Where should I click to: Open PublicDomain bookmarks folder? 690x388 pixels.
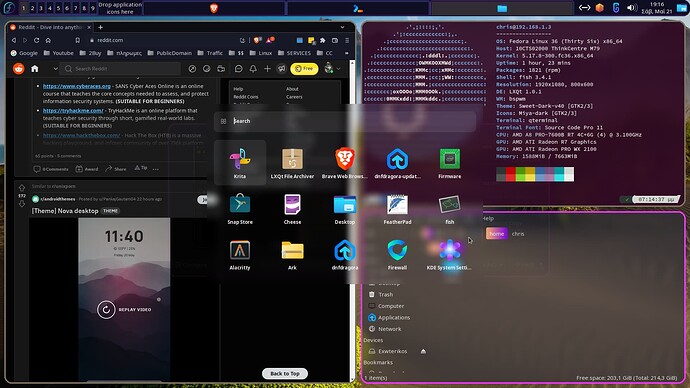(x=169, y=53)
